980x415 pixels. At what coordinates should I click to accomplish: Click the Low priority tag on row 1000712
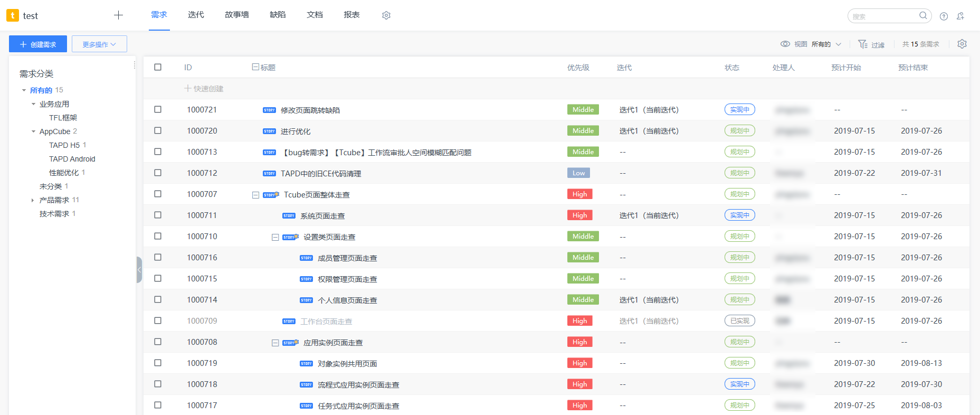tap(578, 173)
